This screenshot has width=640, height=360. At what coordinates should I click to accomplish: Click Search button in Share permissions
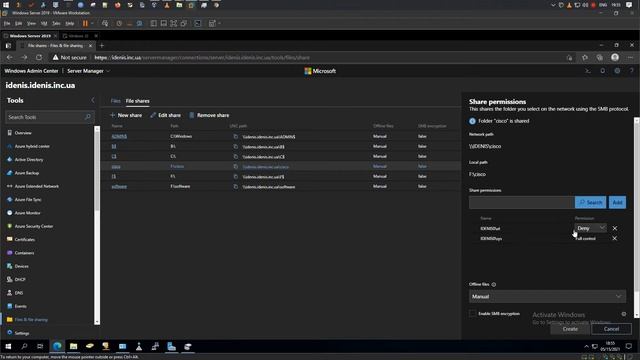(x=591, y=202)
